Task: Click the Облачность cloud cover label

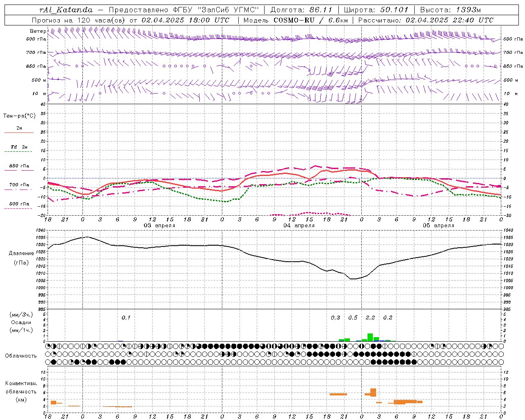Action: [x=21, y=356]
